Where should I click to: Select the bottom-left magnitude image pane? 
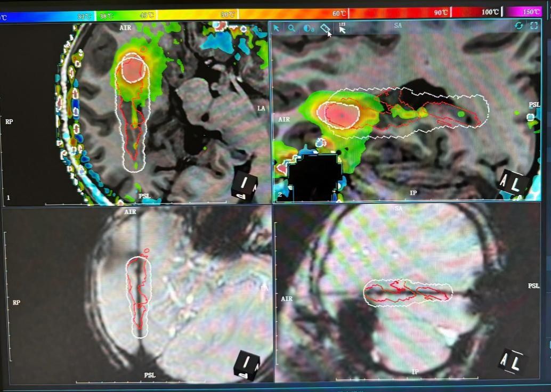click(x=137, y=295)
